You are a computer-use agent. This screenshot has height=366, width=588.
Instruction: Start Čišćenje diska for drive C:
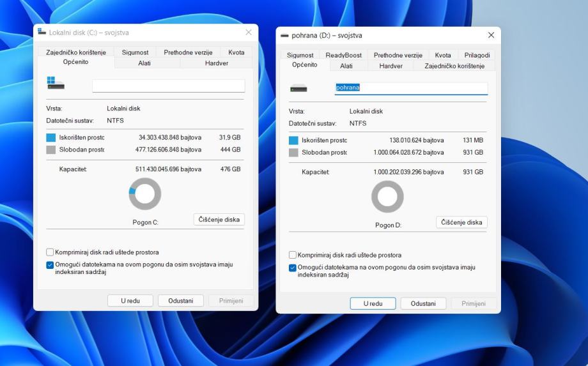[219, 220]
